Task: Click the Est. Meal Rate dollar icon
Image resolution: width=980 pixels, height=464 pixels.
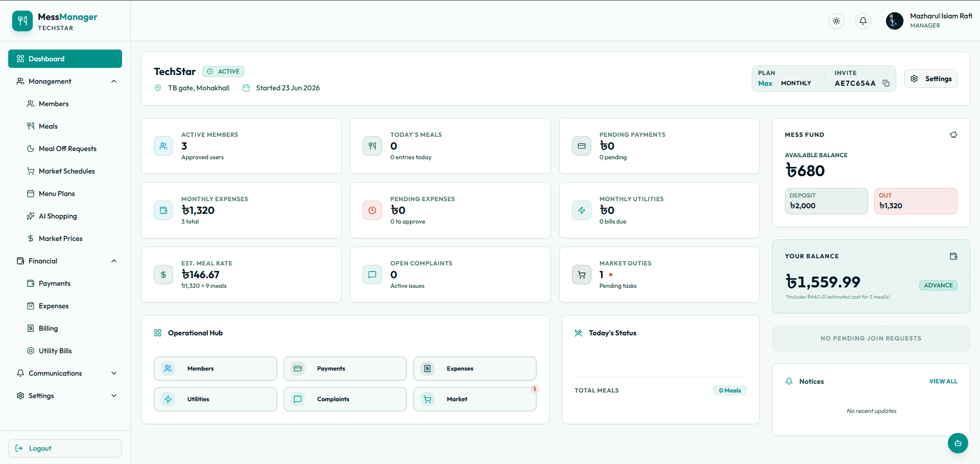Action: (163, 275)
